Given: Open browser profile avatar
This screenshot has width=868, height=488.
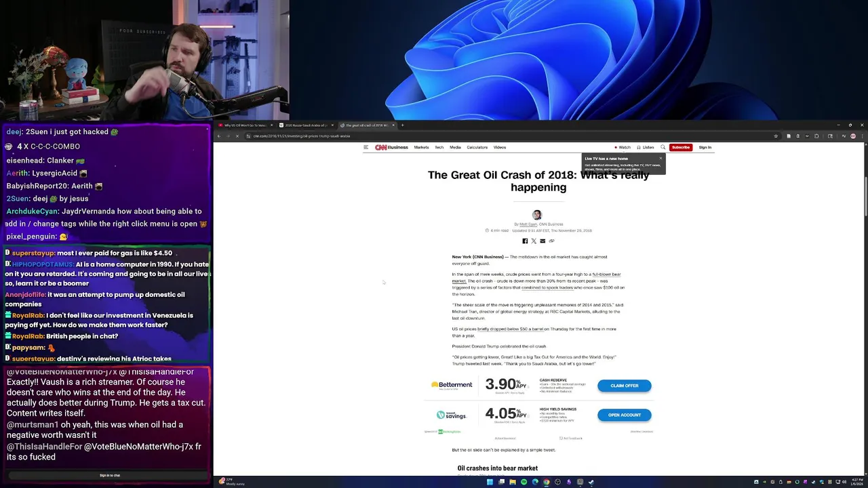Looking at the screenshot, I should tap(853, 136).
